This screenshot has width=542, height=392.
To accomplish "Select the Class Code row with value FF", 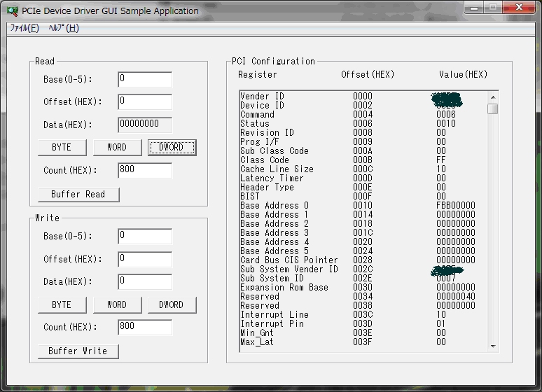I will (363, 160).
